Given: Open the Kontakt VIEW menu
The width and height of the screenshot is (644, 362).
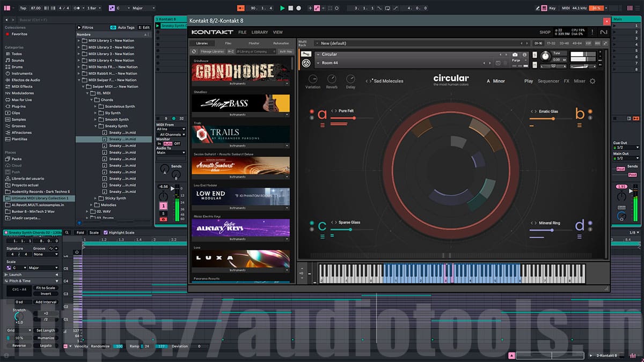Looking at the screenshot, I should 278,32.
